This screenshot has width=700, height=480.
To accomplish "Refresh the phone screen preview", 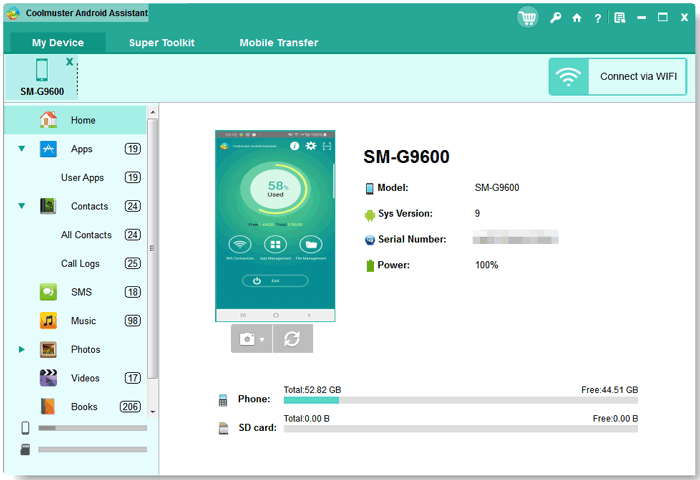I will tap(292, 339).
